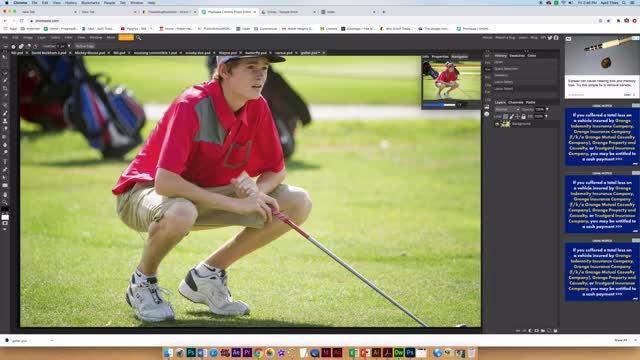
Task: Click the search magnifier icon in menu bar
Action: pos(138,38)
